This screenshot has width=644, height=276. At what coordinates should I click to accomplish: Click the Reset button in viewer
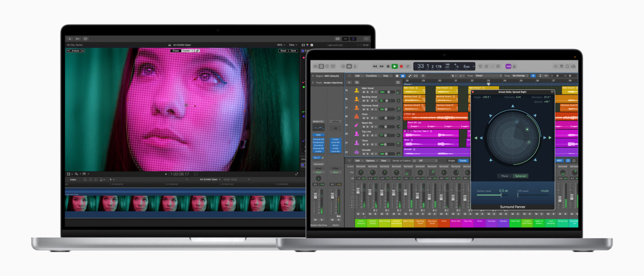[x=283, y=51]
